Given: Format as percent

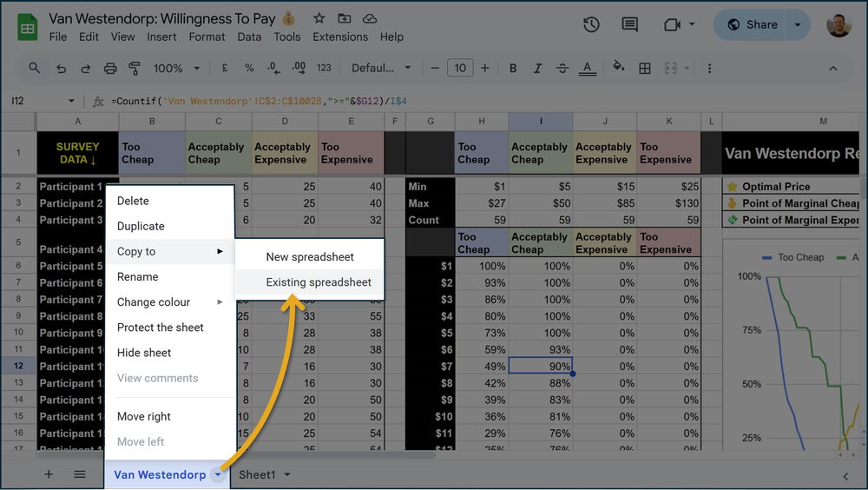Looking at the screenshot, I should click(249, 68).
